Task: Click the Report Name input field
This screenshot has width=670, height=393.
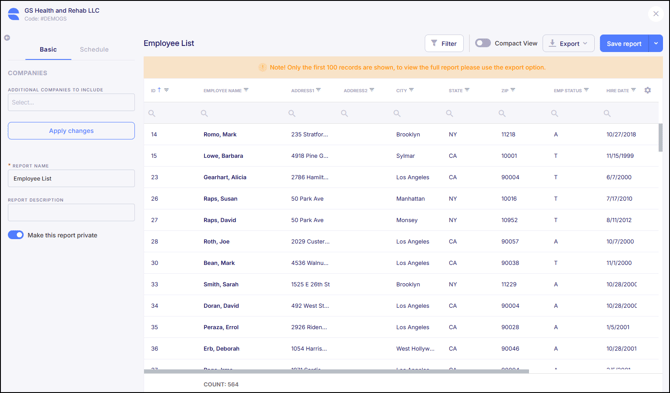Action: (71, 179)
